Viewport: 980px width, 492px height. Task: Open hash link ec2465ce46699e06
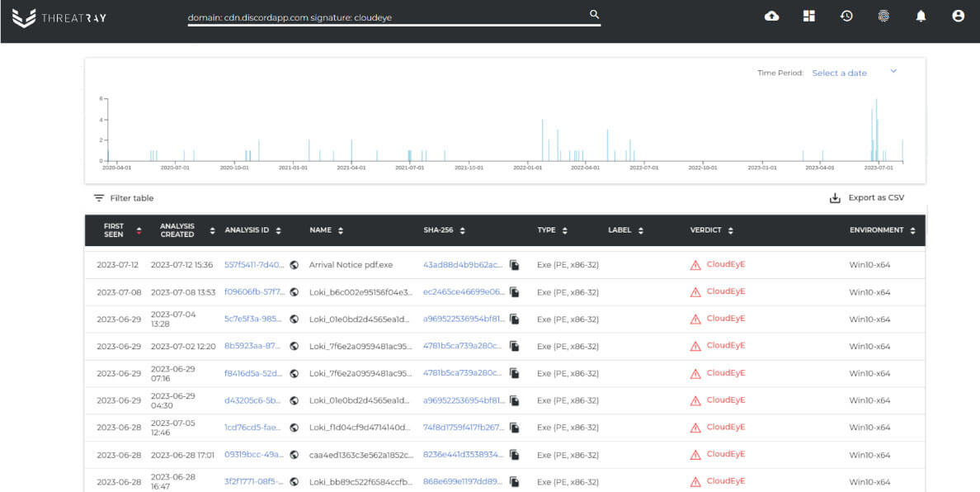tap(464, 292)
